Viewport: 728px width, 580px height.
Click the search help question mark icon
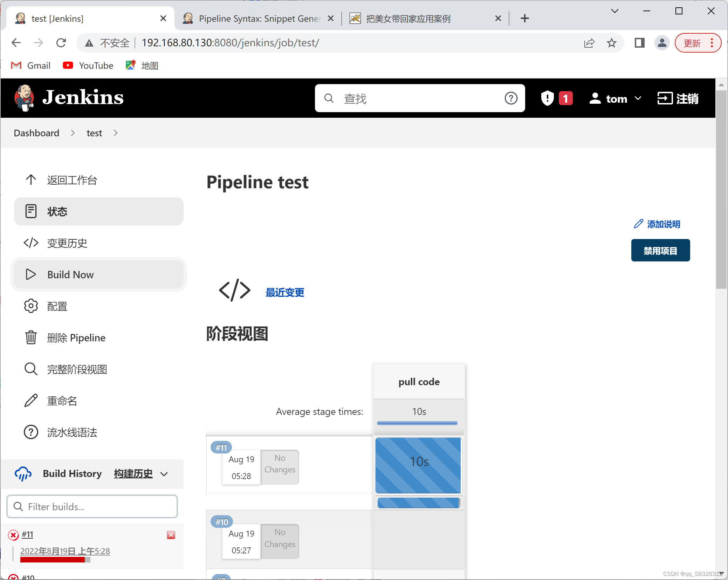coord(511,98)
